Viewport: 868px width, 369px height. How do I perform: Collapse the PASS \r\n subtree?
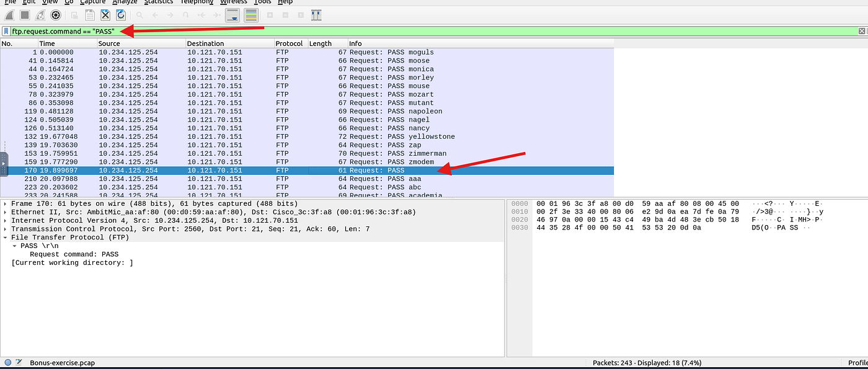point(14,246)
